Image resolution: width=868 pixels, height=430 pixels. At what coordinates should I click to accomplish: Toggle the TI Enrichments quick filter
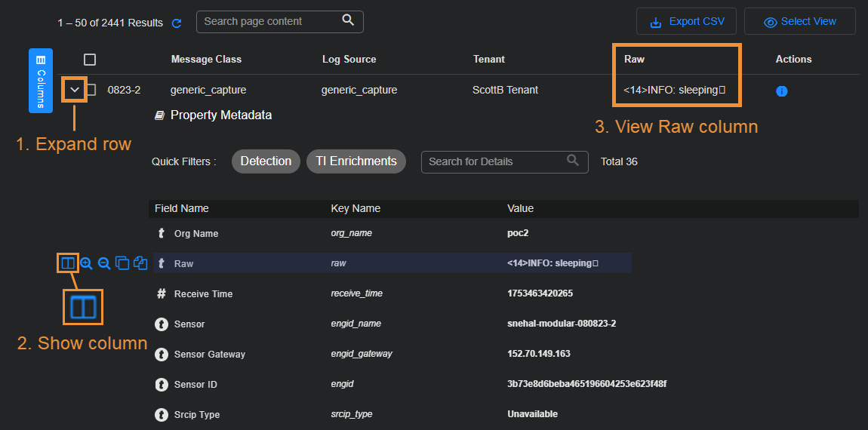pyautogui.click(x=356, y=161)
